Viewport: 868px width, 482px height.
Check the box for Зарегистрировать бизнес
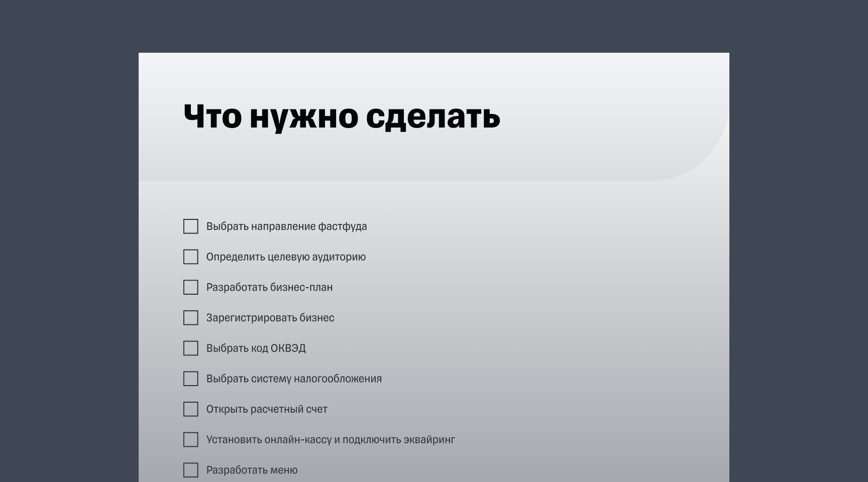pos(191,318)
